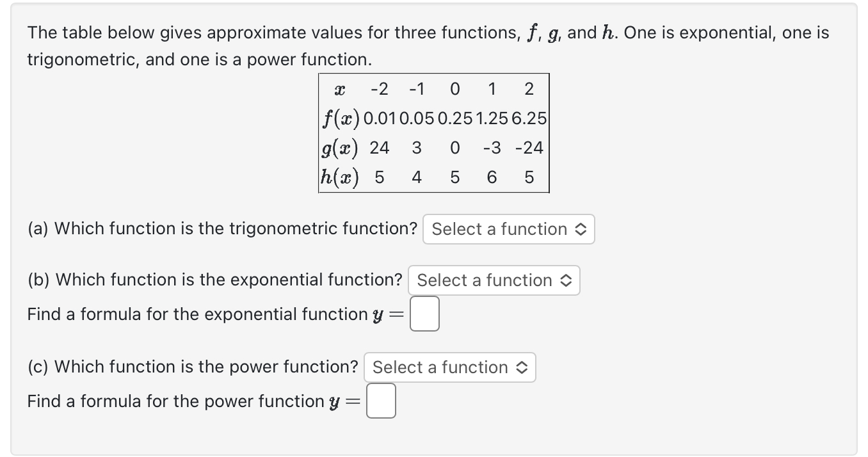Click the chevron icon on part (a) dropdown
The image size is (868, 457).
click(x=581, y=229)
